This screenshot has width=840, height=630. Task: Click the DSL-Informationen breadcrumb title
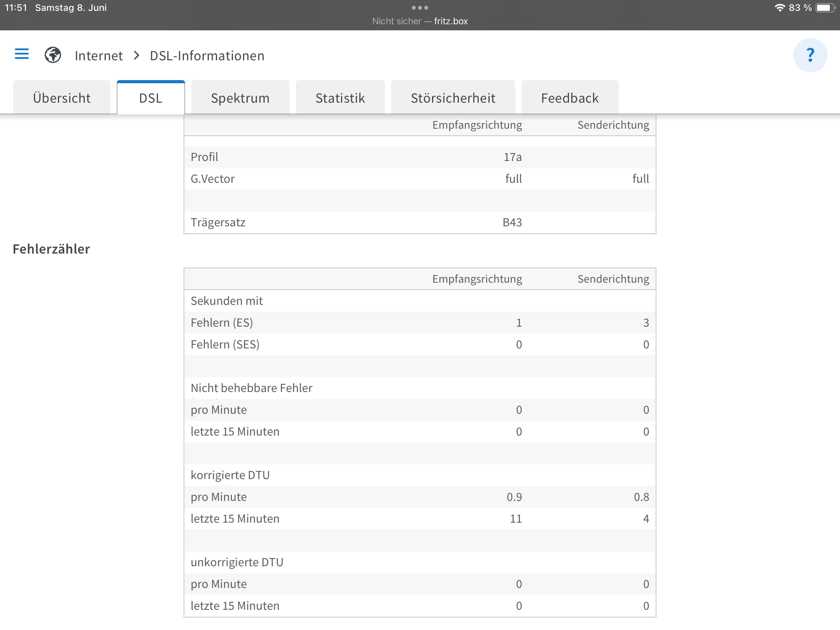207,56
